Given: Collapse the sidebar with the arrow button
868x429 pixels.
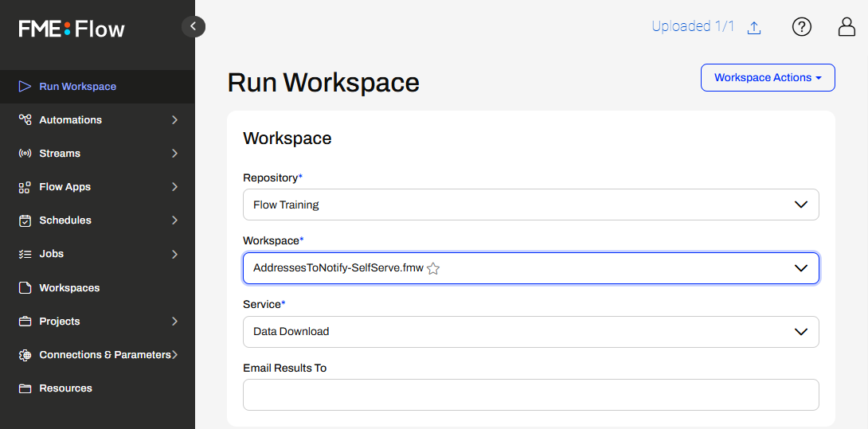Looking at the screenshot, I should click(x=194, y=26).
